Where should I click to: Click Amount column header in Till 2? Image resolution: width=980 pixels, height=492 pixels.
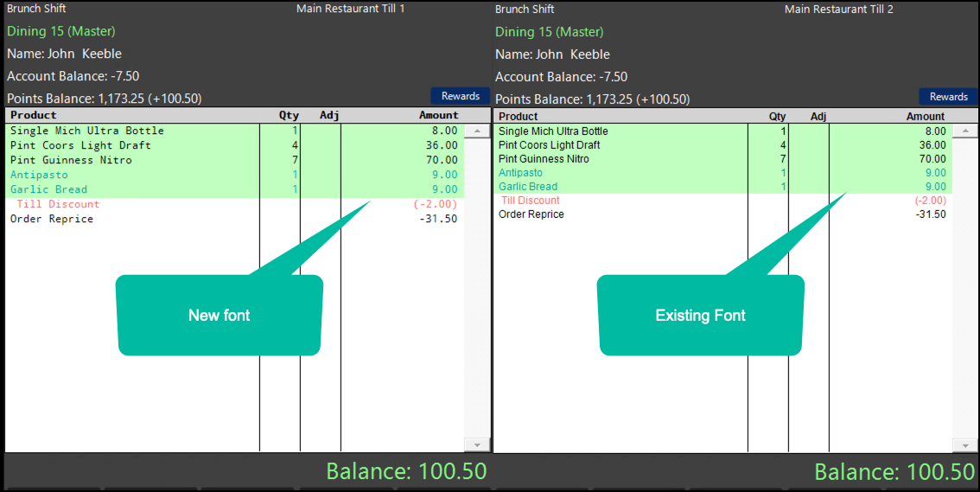926,116
